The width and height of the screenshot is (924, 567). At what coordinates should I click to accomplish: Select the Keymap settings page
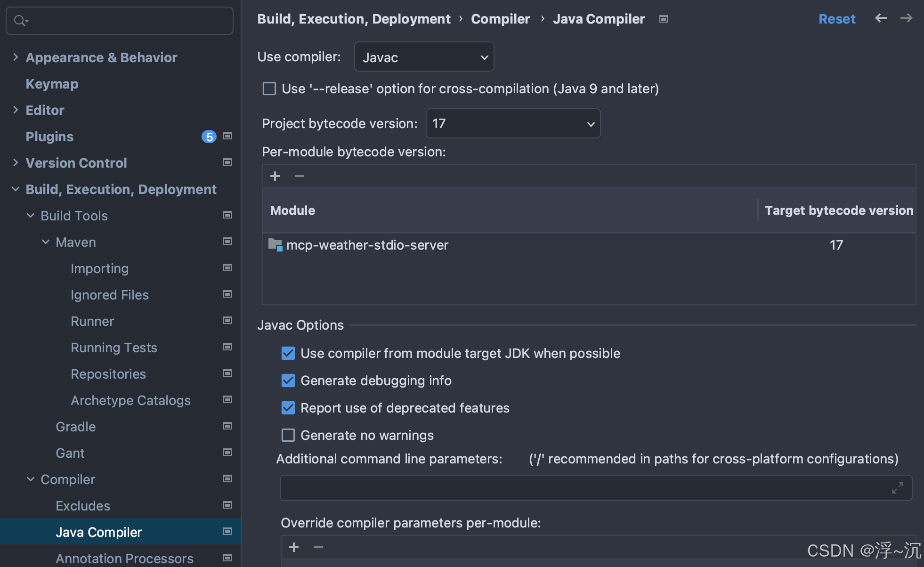52,84
